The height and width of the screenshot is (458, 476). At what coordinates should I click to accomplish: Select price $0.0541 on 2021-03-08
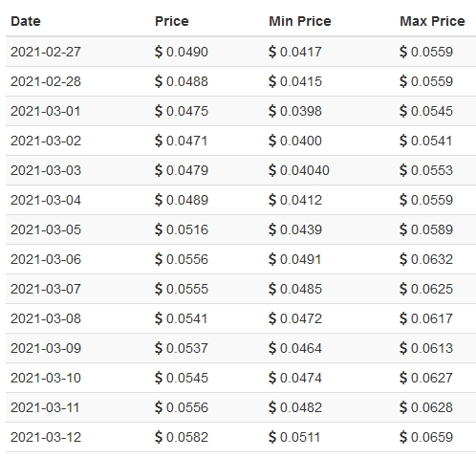(x=181, y=318)
